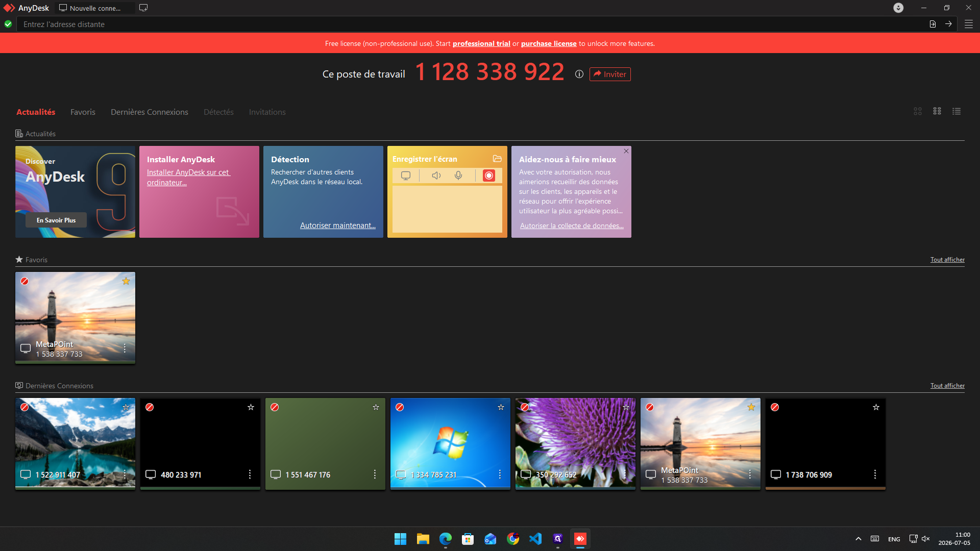Image resolution: width=980 pixels, height=551 pixels.
Task: Open File Explorer from taskbar
Action: (x=423, y=539)
